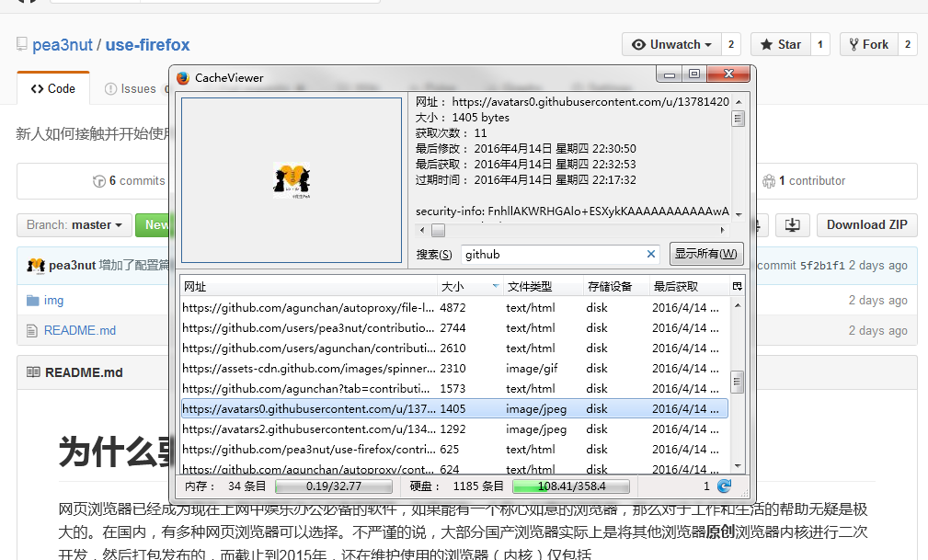Click the cache list scroll down arrow
This screenshot has height=560, width=928.
tap(737, 466)
